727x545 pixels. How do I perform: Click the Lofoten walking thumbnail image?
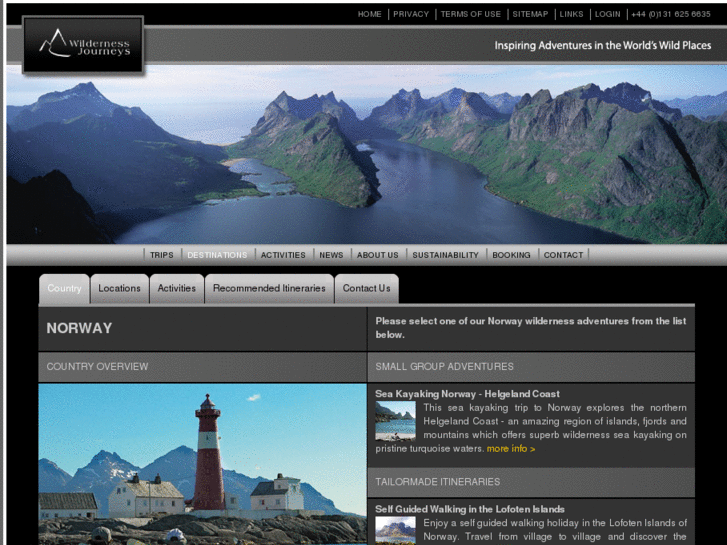(395, 530)
